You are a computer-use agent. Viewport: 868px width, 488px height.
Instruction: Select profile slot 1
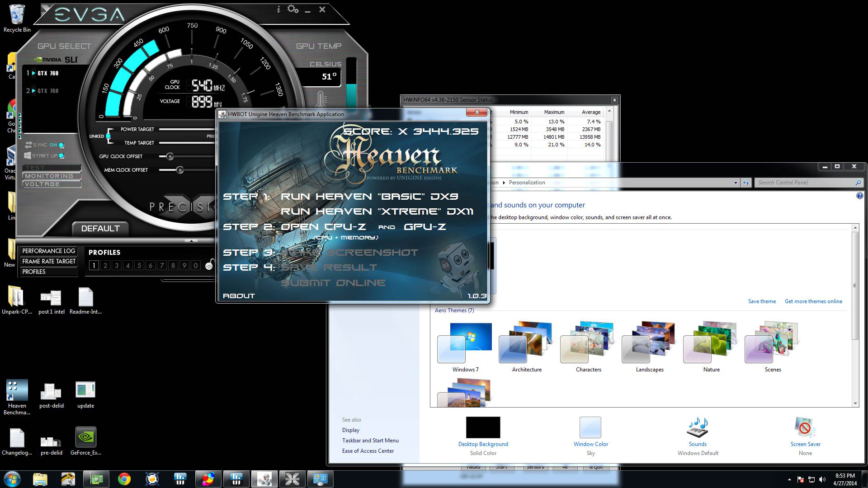coord(94,265)
